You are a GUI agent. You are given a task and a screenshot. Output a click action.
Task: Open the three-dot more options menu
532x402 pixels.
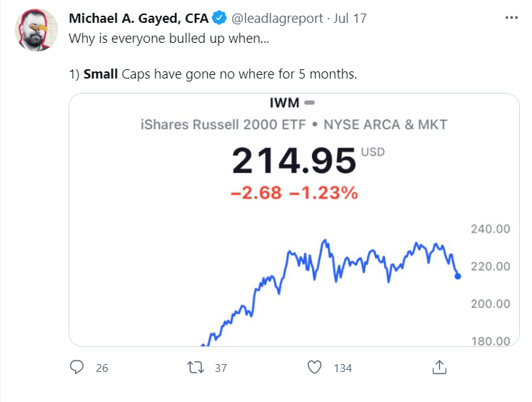(x=511, y=17)
